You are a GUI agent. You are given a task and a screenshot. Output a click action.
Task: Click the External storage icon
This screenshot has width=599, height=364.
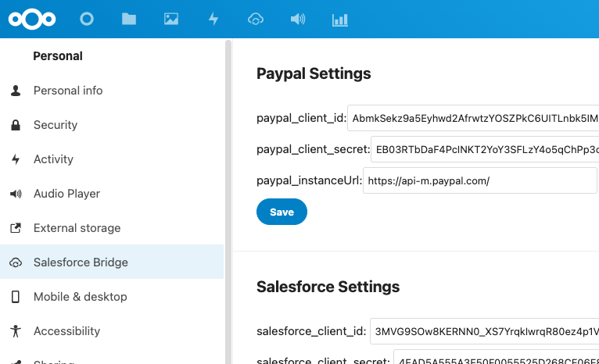16,228
